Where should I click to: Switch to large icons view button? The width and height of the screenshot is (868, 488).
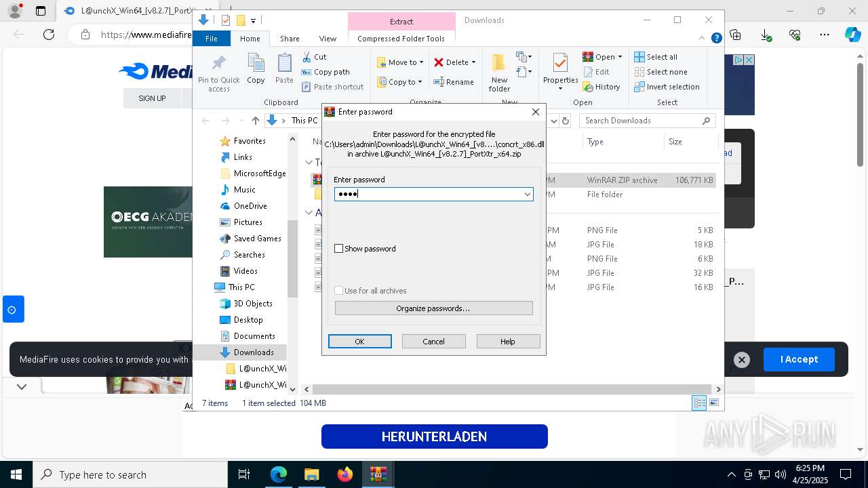click(x=714, y=403)
